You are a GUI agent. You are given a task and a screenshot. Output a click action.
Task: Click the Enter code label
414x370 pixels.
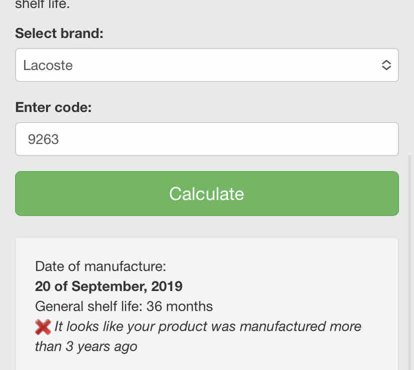pos(53,107)
